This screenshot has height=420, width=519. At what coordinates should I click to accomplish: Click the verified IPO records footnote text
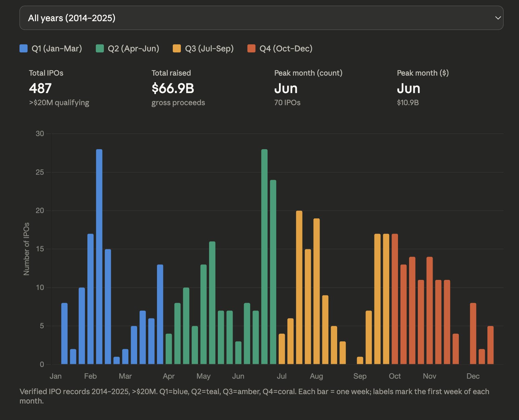point(254,396)
